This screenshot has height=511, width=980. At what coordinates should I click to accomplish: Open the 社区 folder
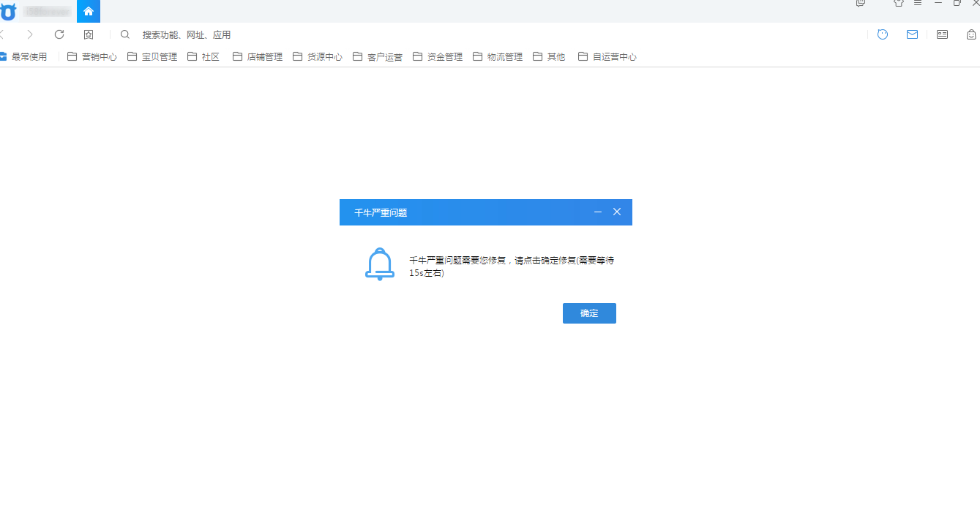point(203,56)
